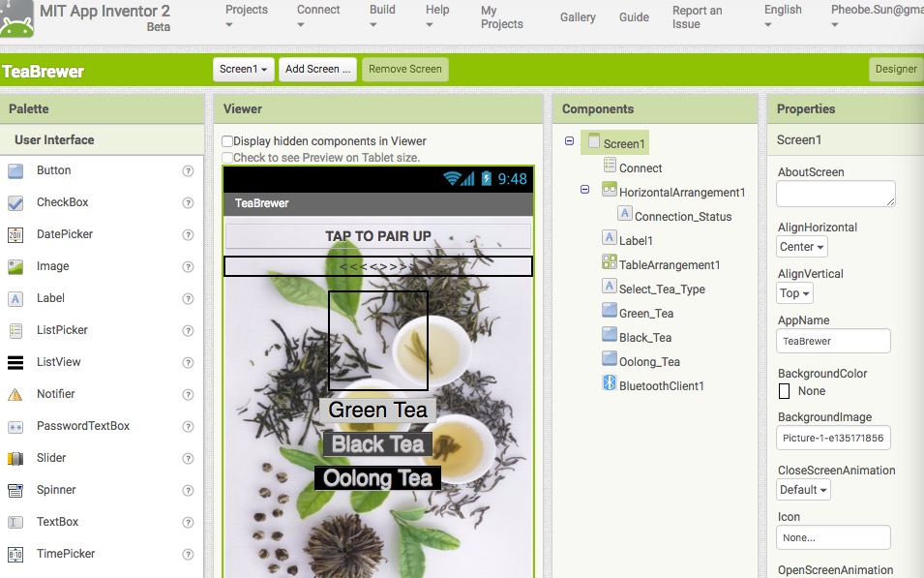The width and height of the screenshot is (924, 578).
Task: Click the ListPicker palette icon
Action: click(15, 330)
